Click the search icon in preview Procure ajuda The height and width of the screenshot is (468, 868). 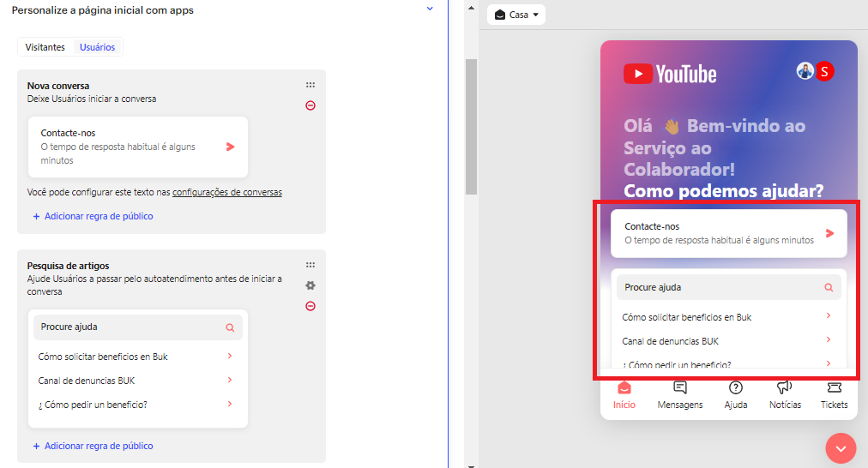click(829, 288)
